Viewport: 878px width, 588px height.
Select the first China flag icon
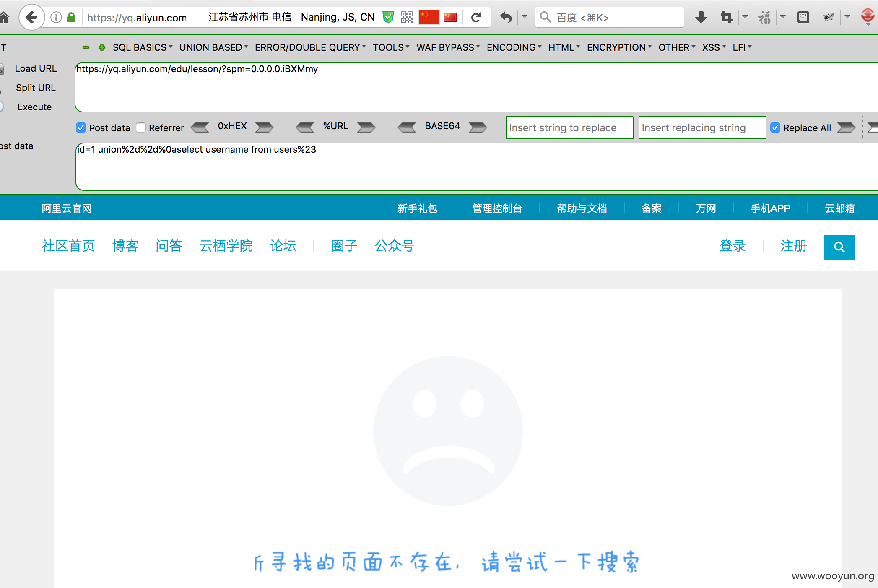click(429, 17)
